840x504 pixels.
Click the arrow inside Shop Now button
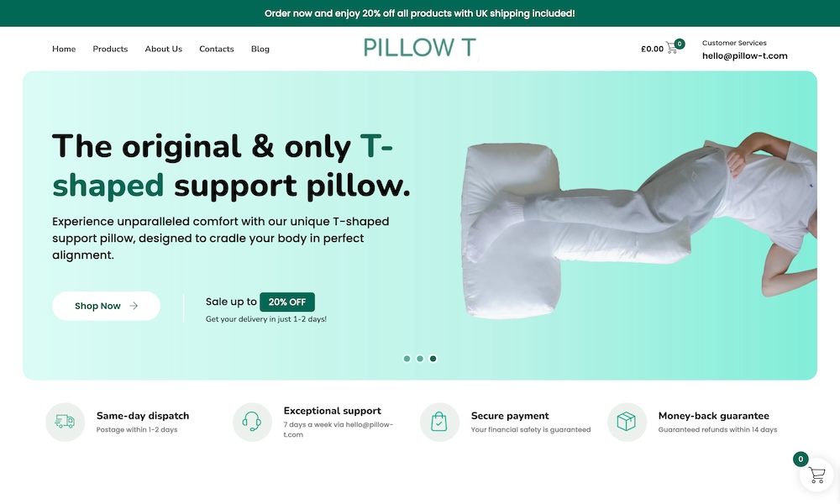point(134,306)
